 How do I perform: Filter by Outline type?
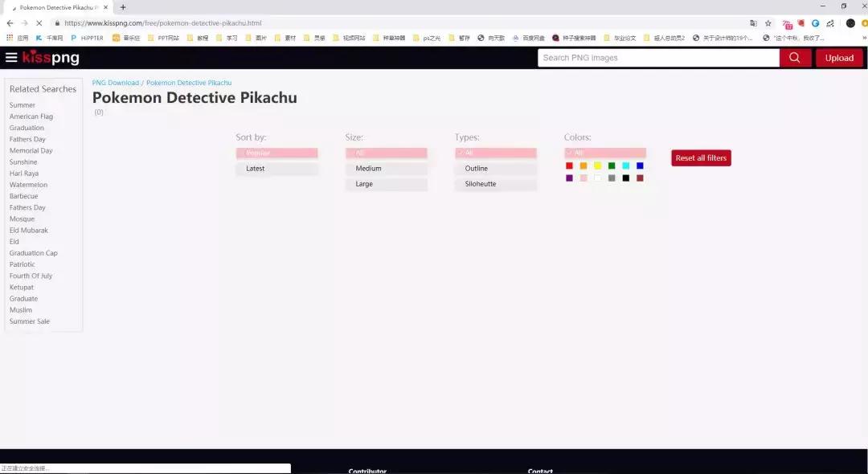[x=495, y=169]
